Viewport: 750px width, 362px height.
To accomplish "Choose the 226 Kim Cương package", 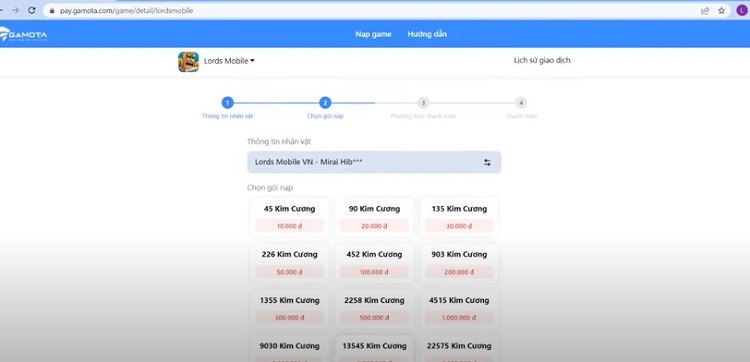I will pos(289,263).
